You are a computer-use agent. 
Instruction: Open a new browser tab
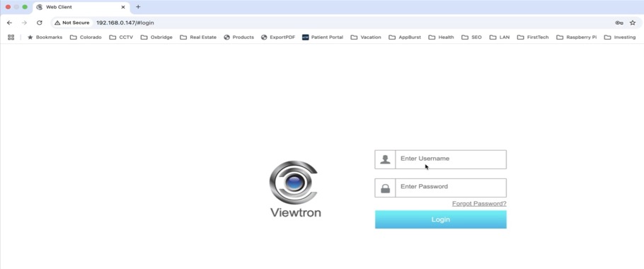click(x=138, y=7)
